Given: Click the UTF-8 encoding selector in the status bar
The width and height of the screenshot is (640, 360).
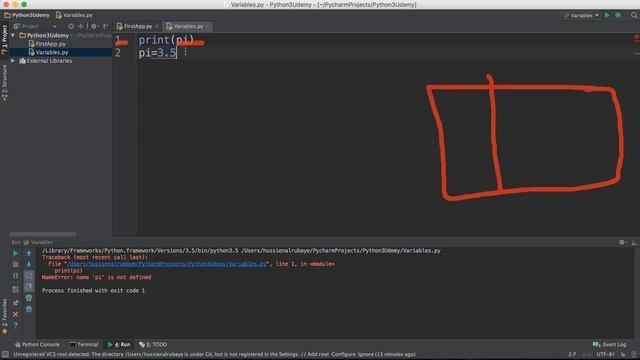Looking at the screenshot, I should coord(605,354).
